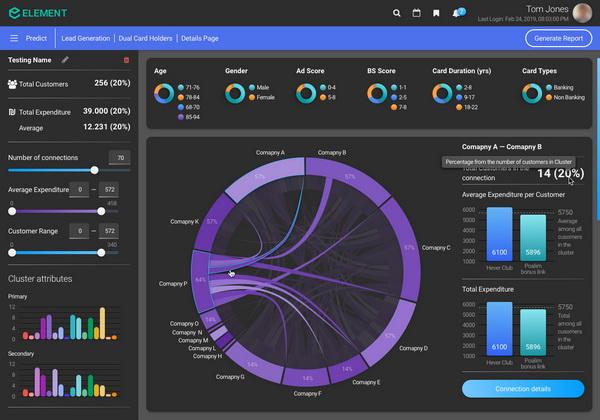Click the red trash icon to delete

coord(126,60)
